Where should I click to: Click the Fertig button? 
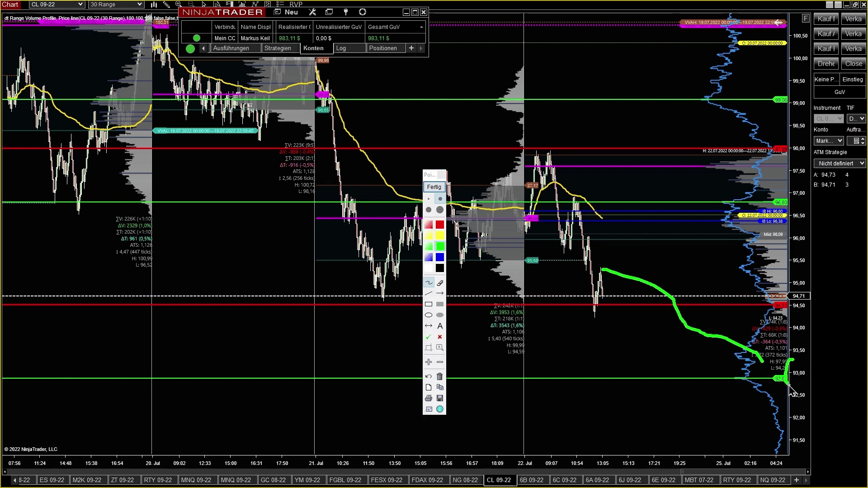click(x=434, y=187)
